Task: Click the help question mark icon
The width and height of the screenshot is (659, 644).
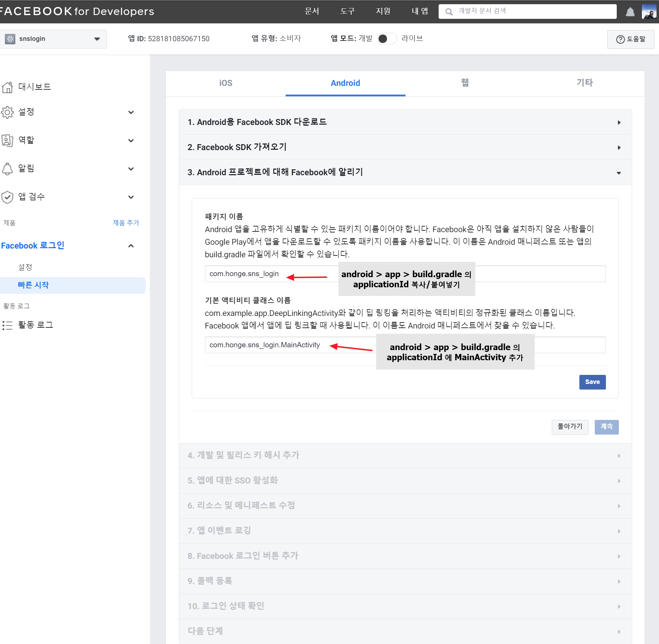Action: [x=620, y=39]
